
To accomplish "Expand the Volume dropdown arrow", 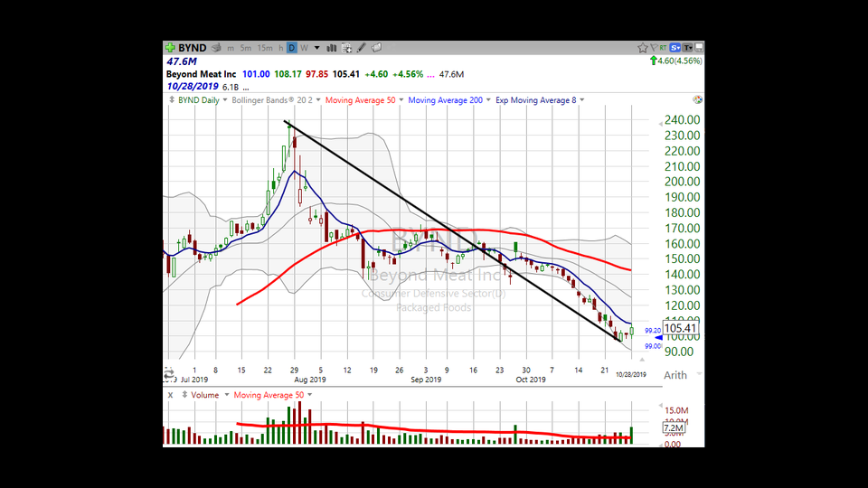I will pos(226,395).
